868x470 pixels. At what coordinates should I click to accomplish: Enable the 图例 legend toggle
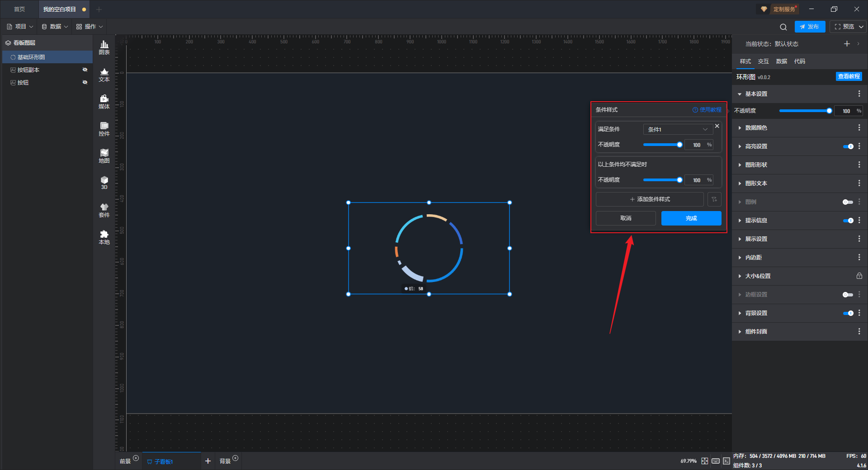[848, 202]
